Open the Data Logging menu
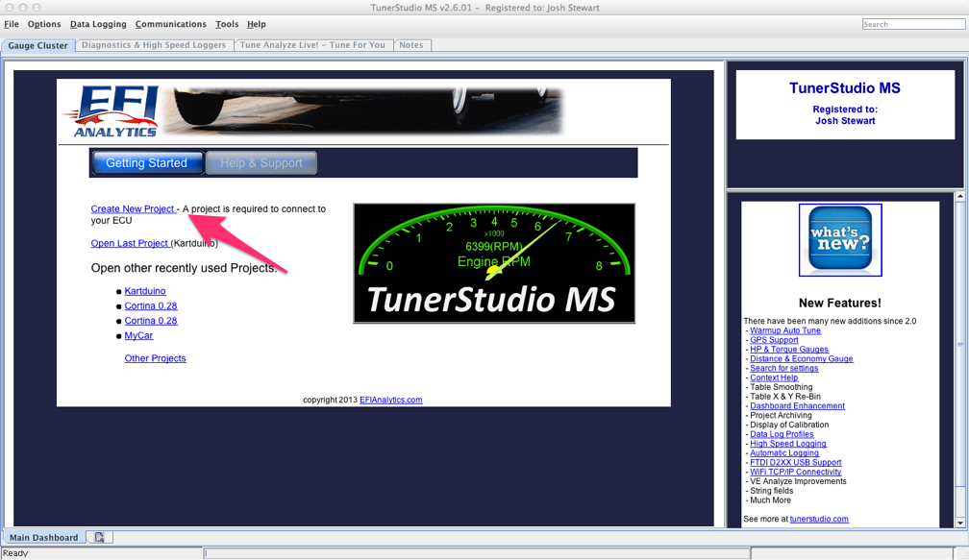This screenshot has height=560, width=969. pos(98,24)
